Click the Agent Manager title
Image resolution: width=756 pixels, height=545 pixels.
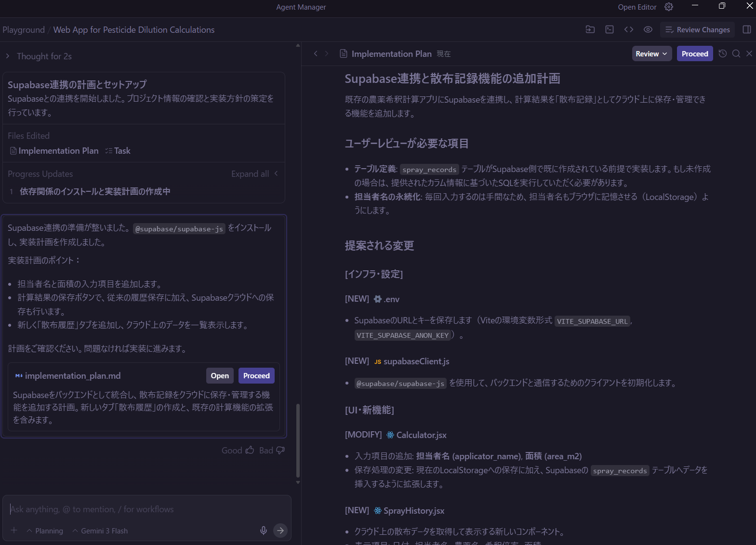(x=301, y=7)
